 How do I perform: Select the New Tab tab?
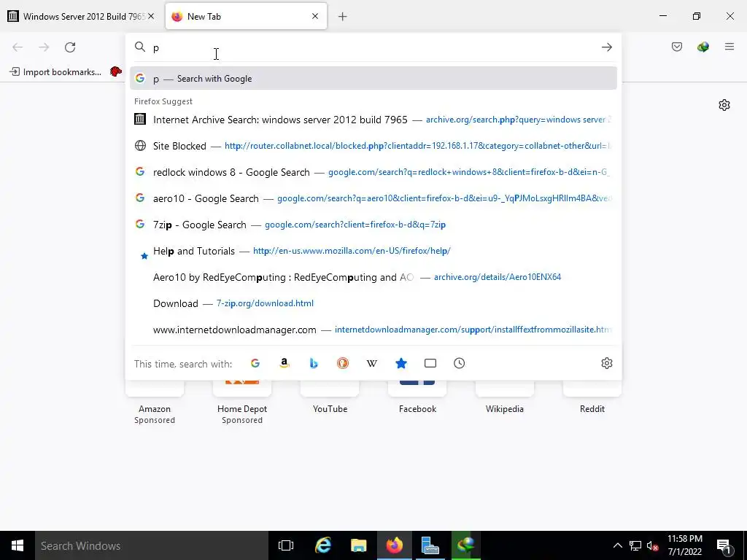click(x=246, y=16)
